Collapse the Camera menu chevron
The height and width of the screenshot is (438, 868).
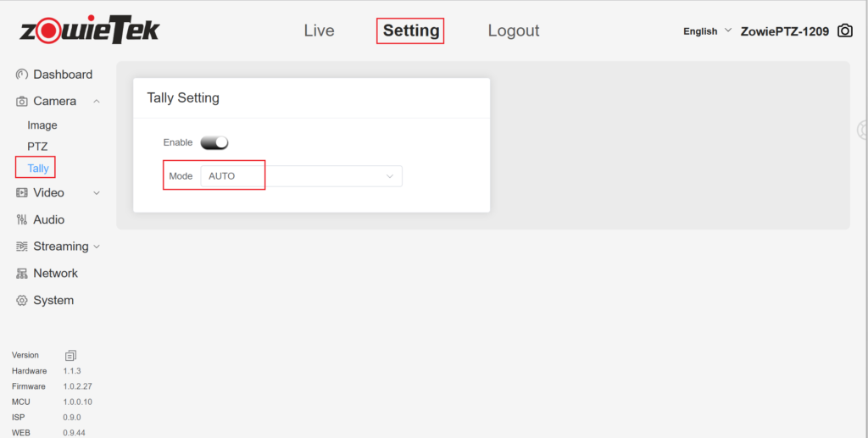97,102
